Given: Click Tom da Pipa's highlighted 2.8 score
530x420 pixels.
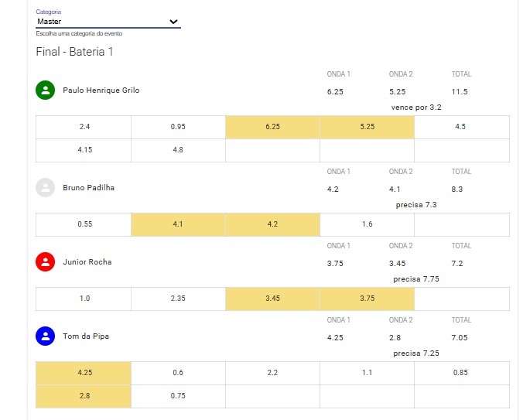Looking at the screenshot, I should [84, 396].
